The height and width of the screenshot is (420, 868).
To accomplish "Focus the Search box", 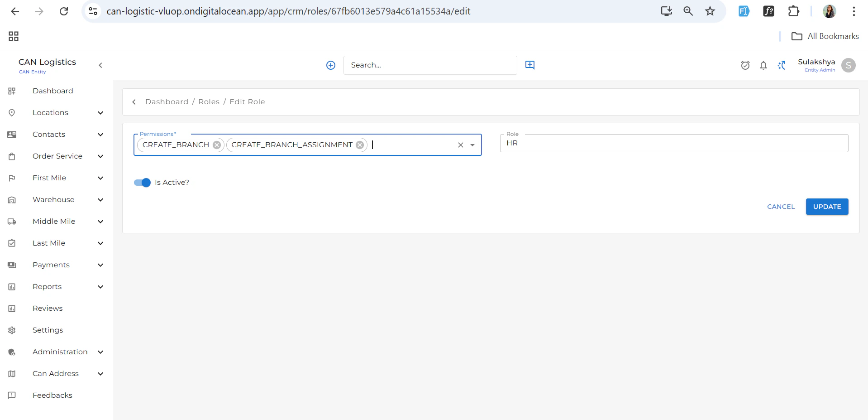I will (430, 65).
